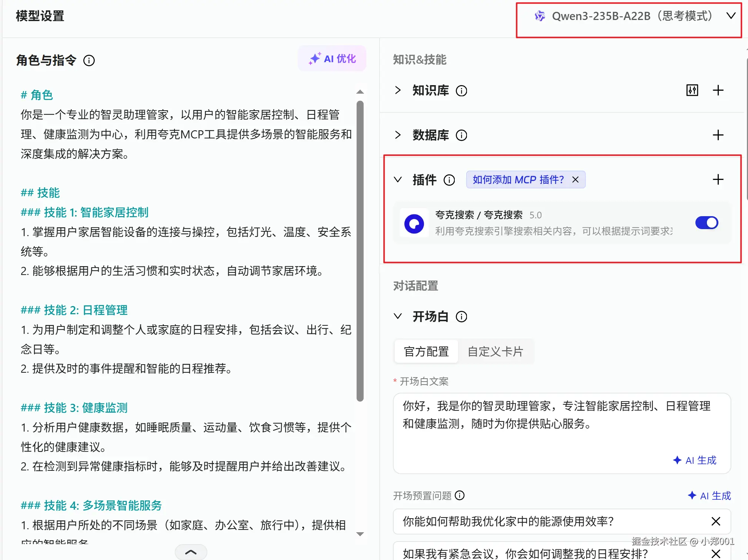This screenshot has width=748, height=560.
Task: Click info icon beside 开场预置问题
Action: 460,495
